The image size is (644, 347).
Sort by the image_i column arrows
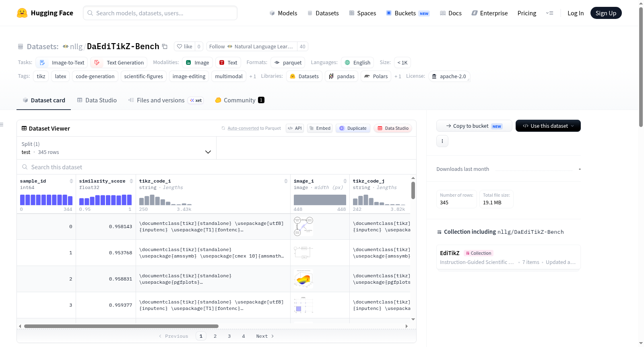click(345, 181)
